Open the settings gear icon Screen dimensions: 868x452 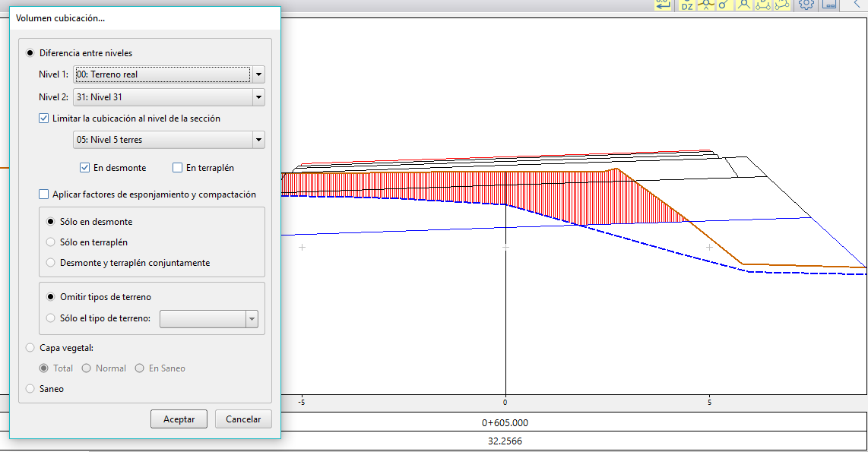(x=806, y=5)
